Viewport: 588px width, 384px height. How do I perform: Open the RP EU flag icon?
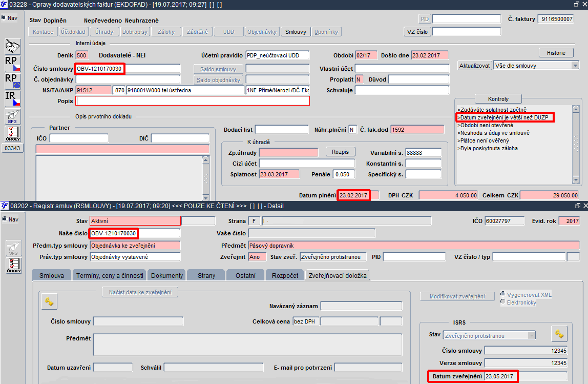(x=12, y=81)
